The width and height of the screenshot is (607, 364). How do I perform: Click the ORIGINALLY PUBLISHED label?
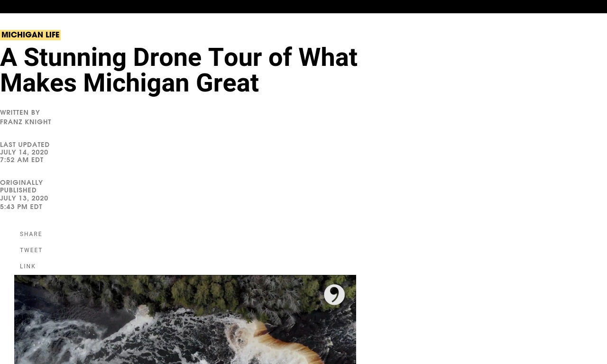(21, 187)
